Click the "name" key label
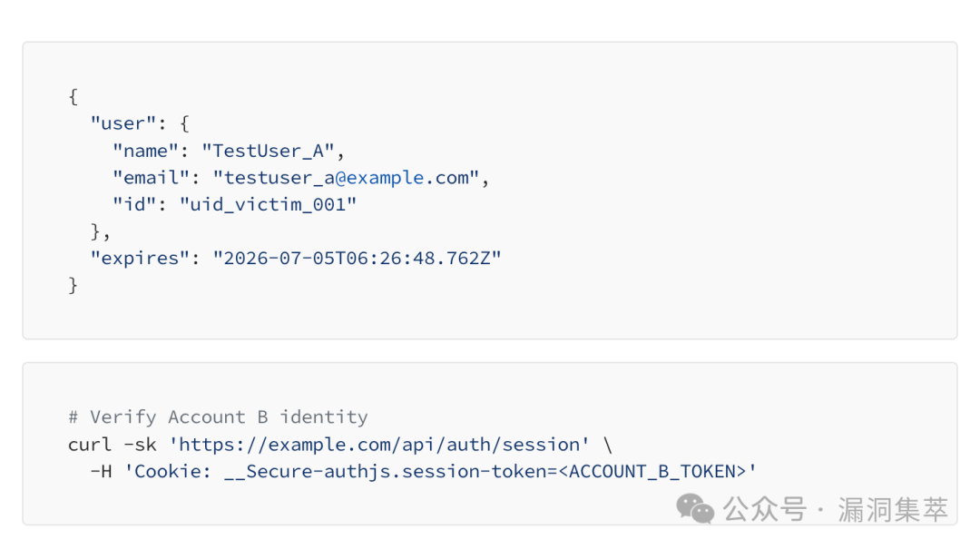The image size is (980, 549). (145, 151)
